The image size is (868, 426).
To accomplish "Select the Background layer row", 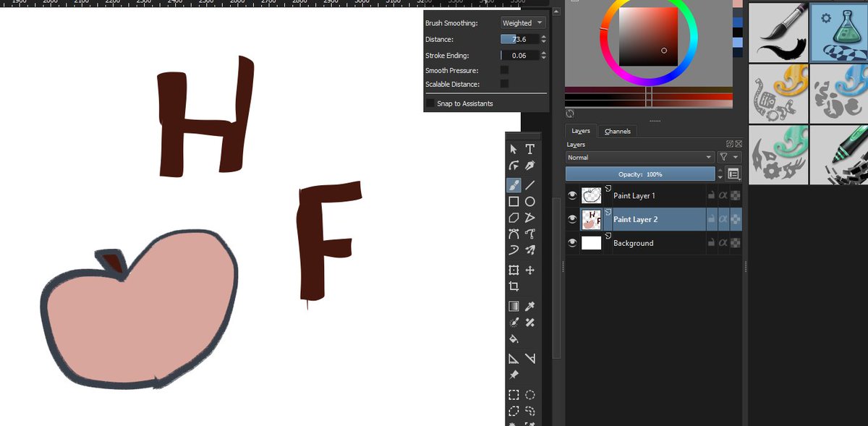I will click(x=654, y=243).
